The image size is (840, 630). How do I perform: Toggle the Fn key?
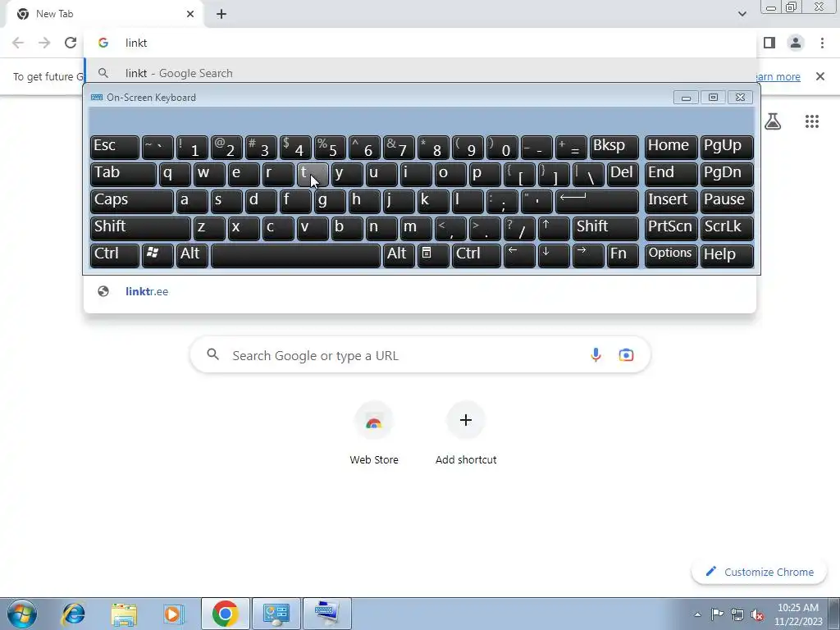(x=623, y=254)
